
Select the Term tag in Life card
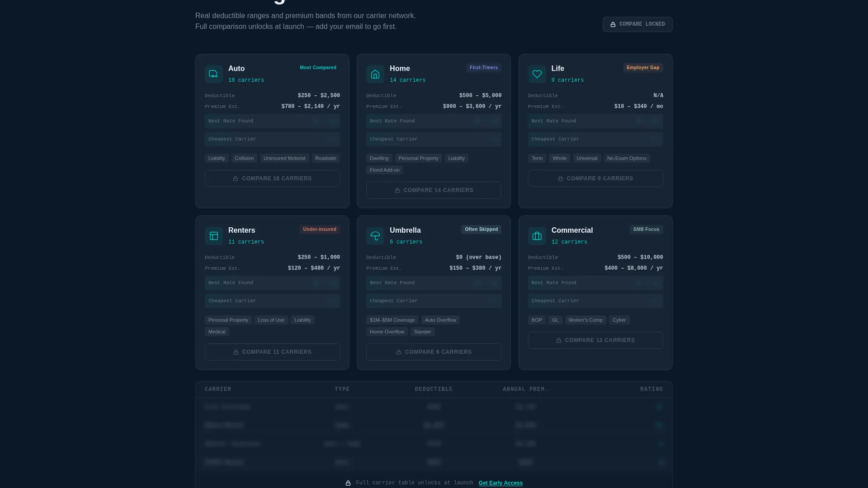pyautogui.click(x=537, y=158)
